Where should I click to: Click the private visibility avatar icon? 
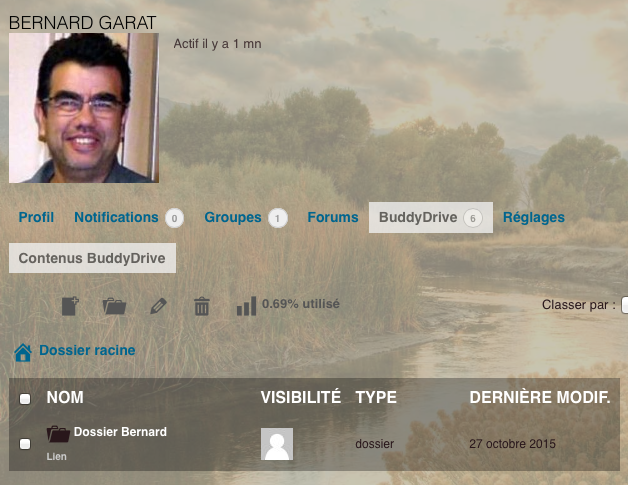277,444
